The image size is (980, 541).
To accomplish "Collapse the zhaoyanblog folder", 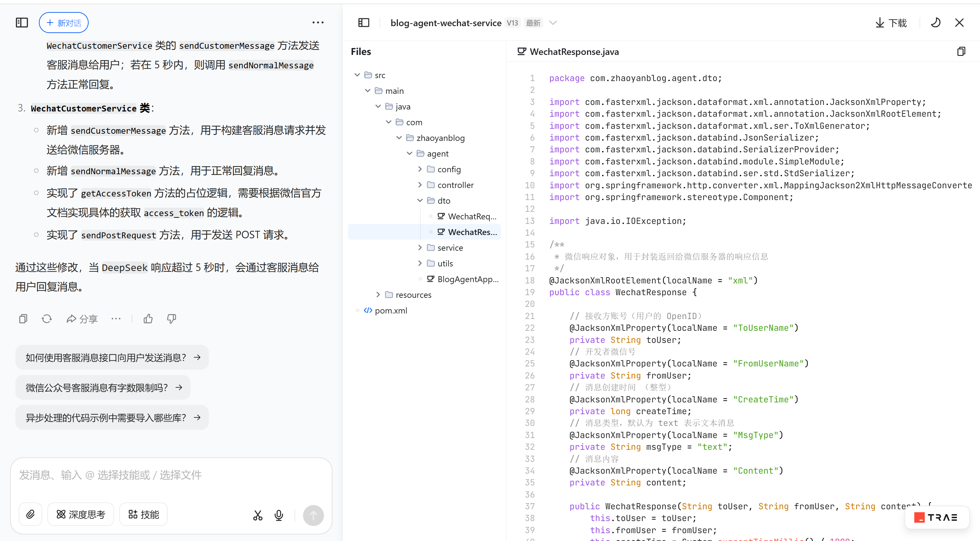I will [x=399, y=138].
